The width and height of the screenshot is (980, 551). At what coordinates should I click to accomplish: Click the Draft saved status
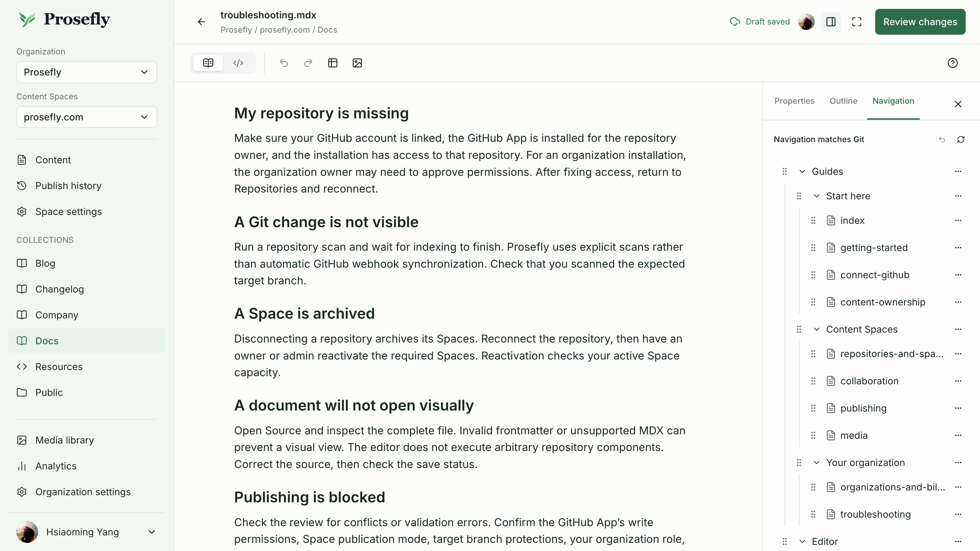tap(760, 22)
